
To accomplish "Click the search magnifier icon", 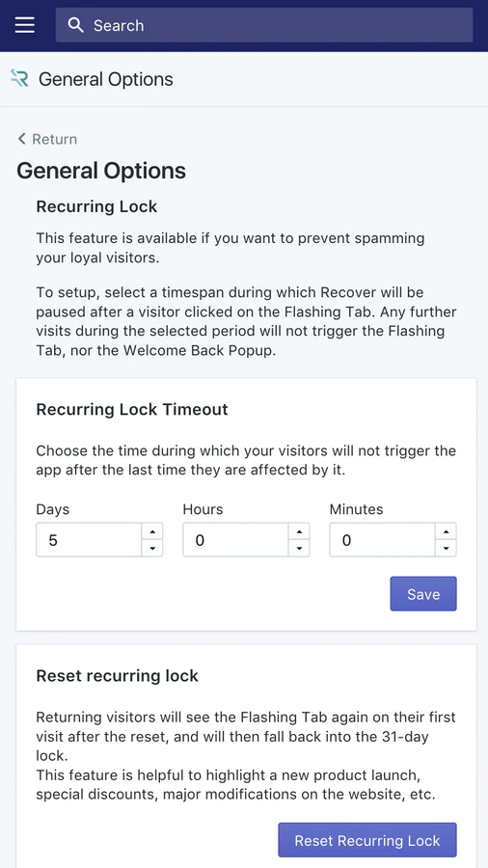I will pyautogui.click(x=75, y=25).
